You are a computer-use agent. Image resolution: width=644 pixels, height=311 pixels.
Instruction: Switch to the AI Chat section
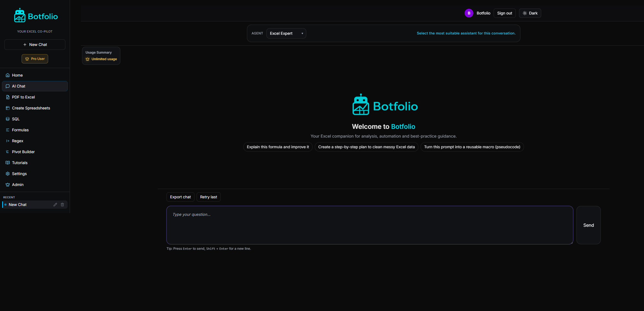coord(18,86)
